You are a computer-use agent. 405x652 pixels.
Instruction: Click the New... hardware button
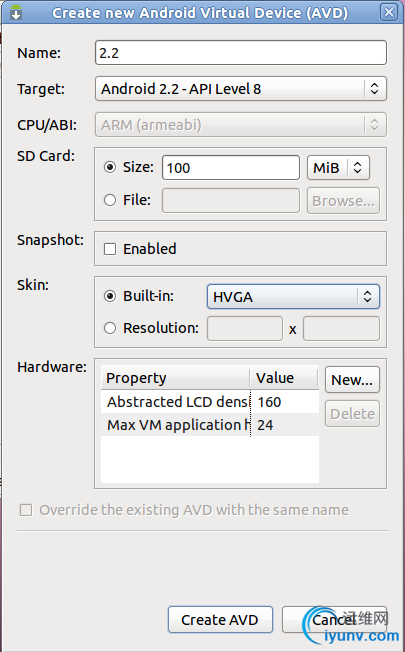pos(352,380)
